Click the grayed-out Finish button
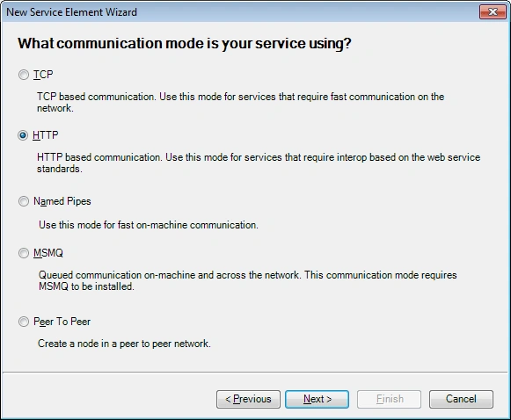 pos(389,399)
